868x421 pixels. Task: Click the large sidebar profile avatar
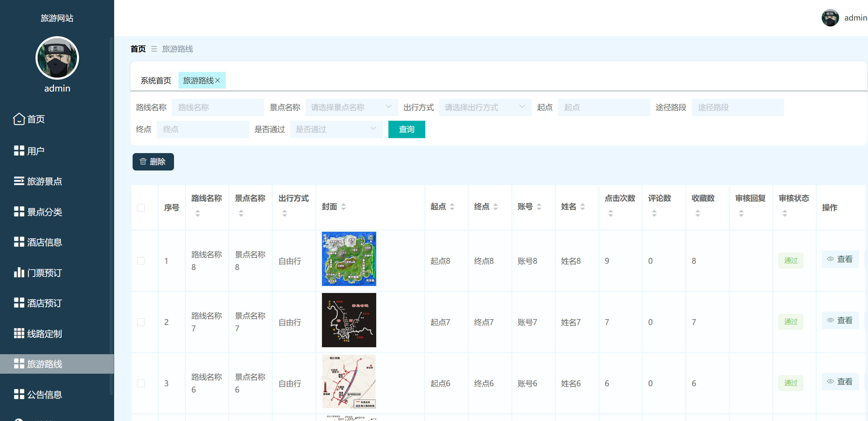(x=57, y=58)
